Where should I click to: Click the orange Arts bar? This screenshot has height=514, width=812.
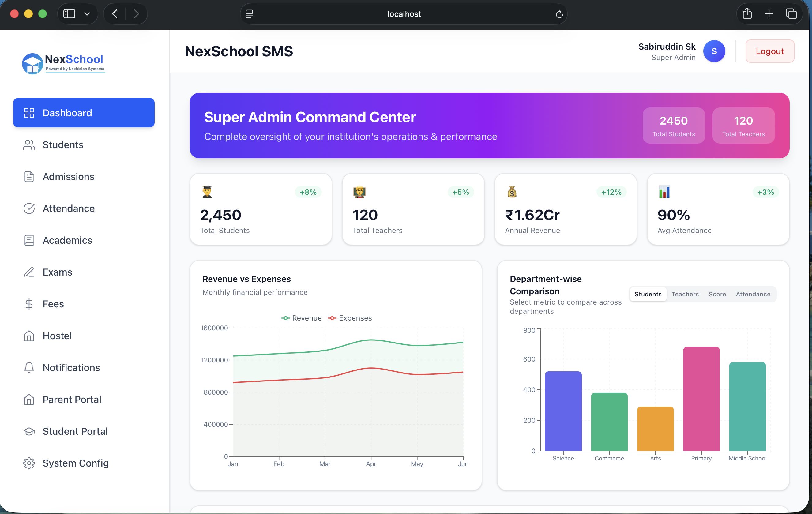click(x=655, y=429)
